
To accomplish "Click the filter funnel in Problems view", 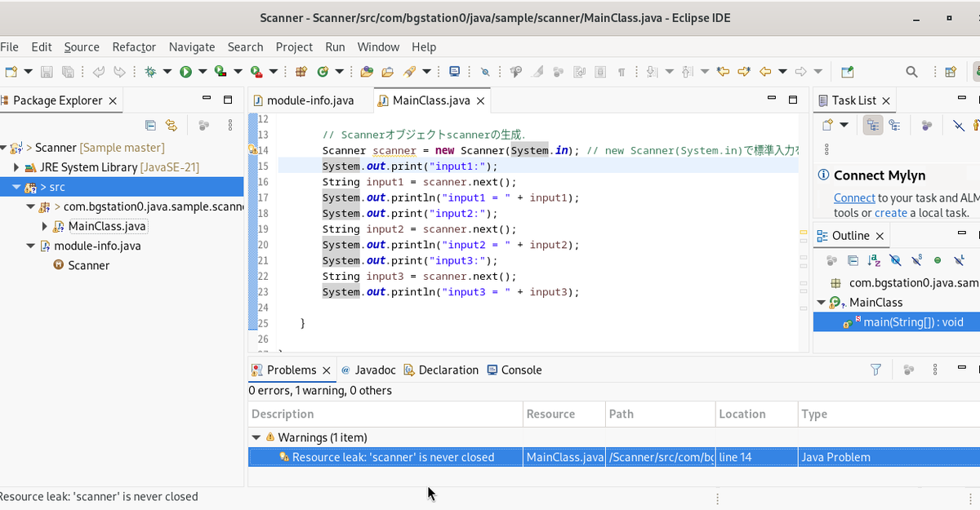I will click(876, 370).
